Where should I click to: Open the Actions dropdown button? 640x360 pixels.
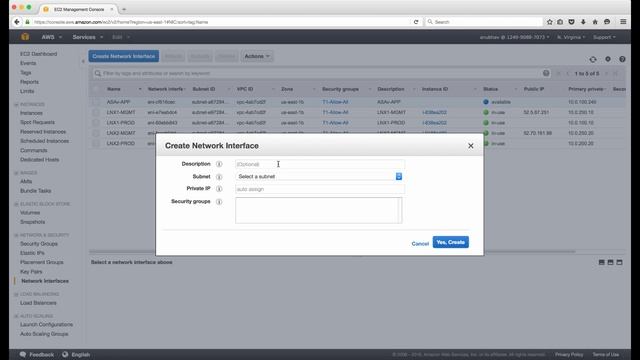click(x=257, y=56)
